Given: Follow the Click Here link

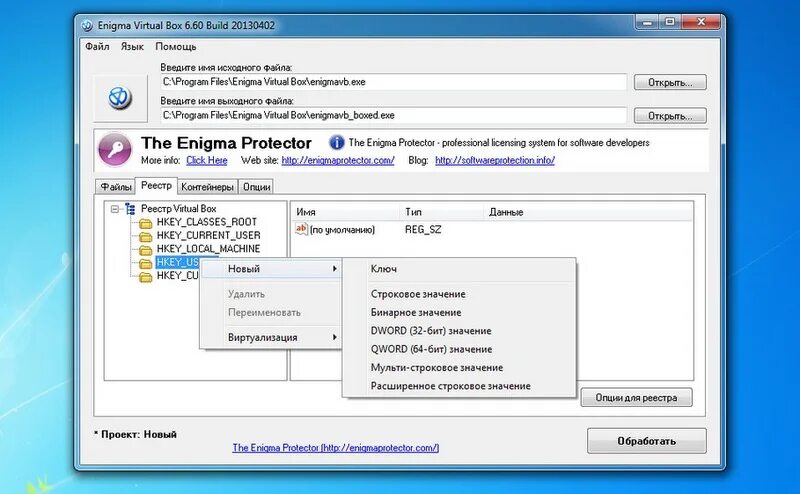Looking at the screenshot, I should (207, 160).
